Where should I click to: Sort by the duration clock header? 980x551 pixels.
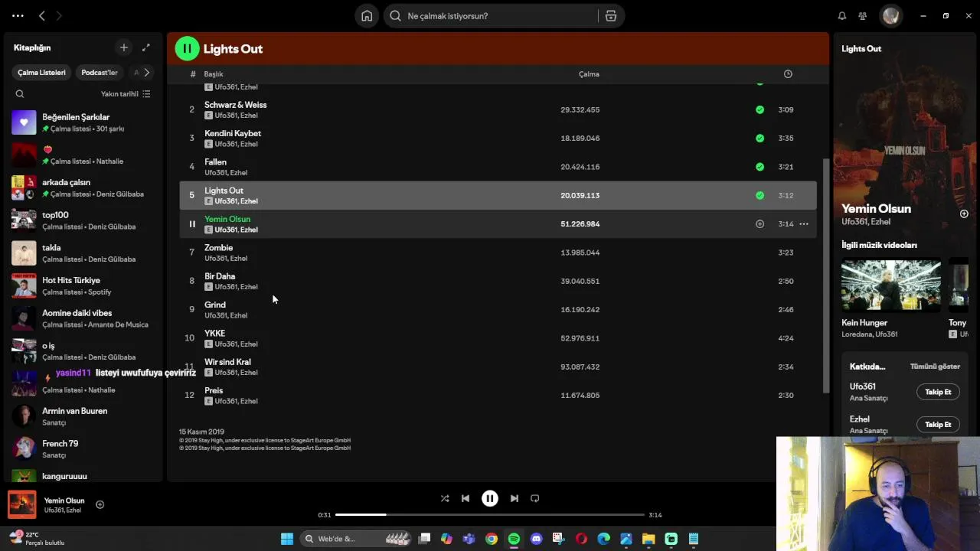click(788, 74)
